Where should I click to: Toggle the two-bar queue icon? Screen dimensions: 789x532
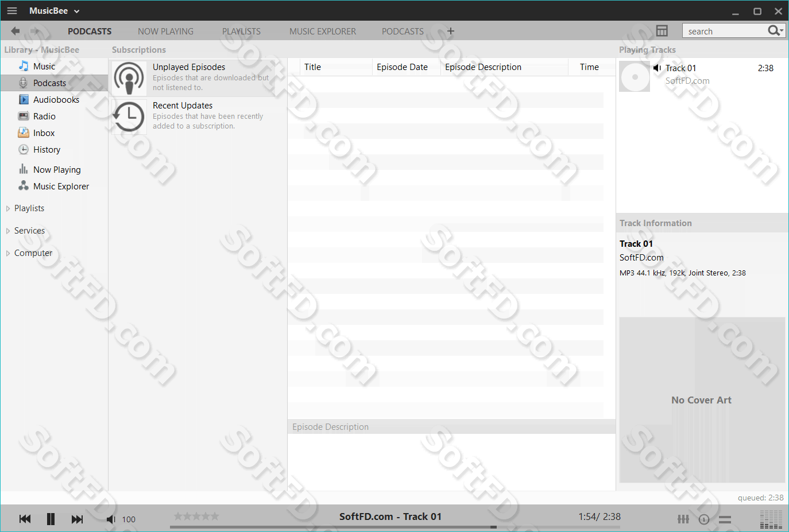[x=725, y=519]
